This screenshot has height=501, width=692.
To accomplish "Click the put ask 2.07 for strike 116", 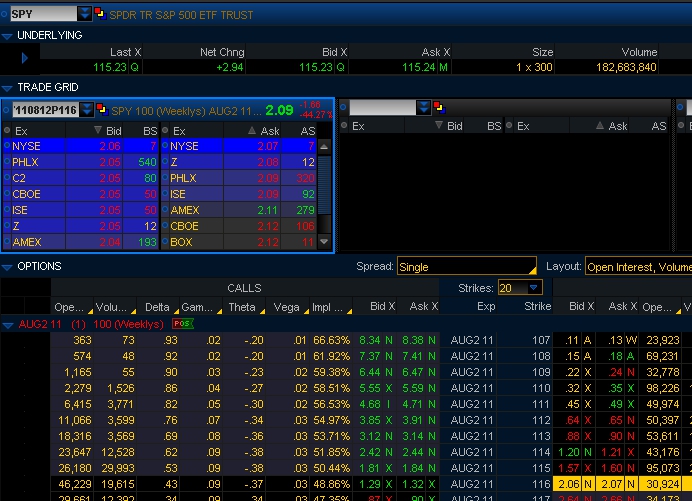I will [612, 484].
